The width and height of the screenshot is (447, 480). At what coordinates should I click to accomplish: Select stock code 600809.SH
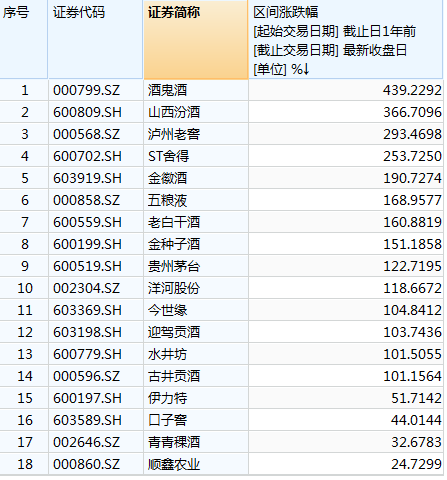click(x=87, y=112)
